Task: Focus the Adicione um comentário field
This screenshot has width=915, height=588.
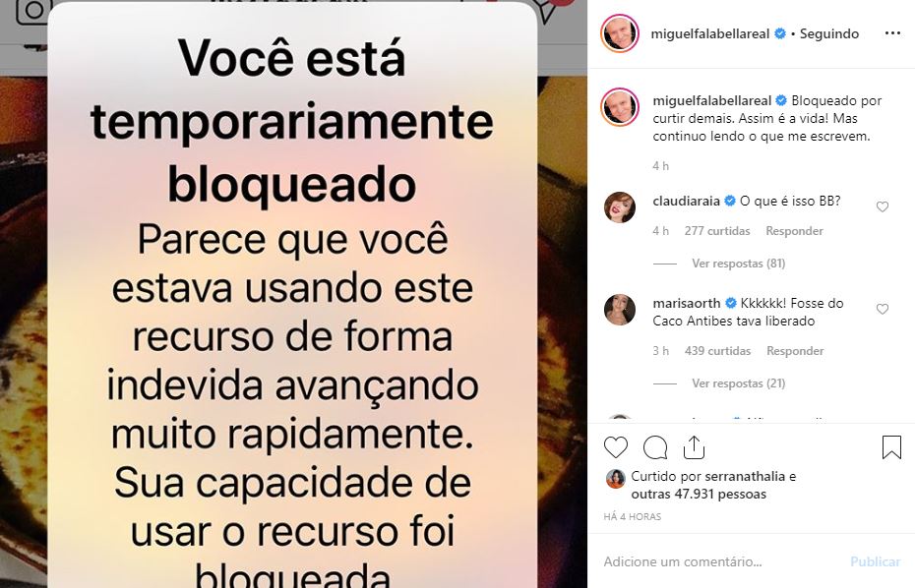Action: pos(720,561)
